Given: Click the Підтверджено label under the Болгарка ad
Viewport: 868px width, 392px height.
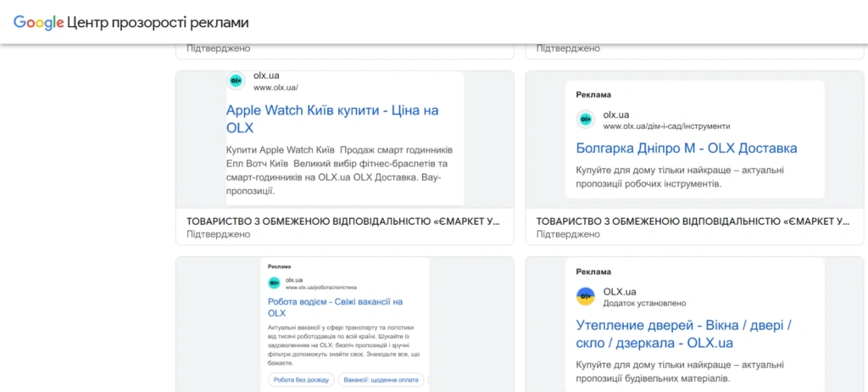Looking at the screenshot, I should 568,234.
